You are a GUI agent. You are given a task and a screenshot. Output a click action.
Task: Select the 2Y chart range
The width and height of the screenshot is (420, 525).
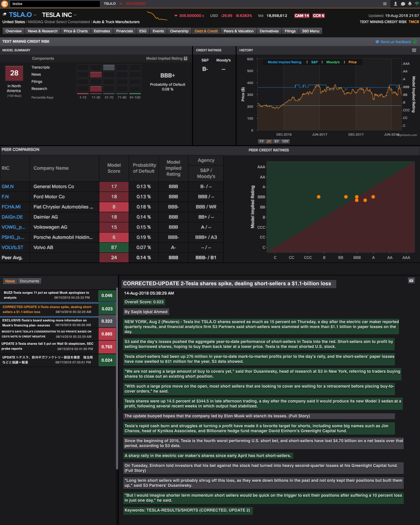pyautogui.click(x=269, y=141)
